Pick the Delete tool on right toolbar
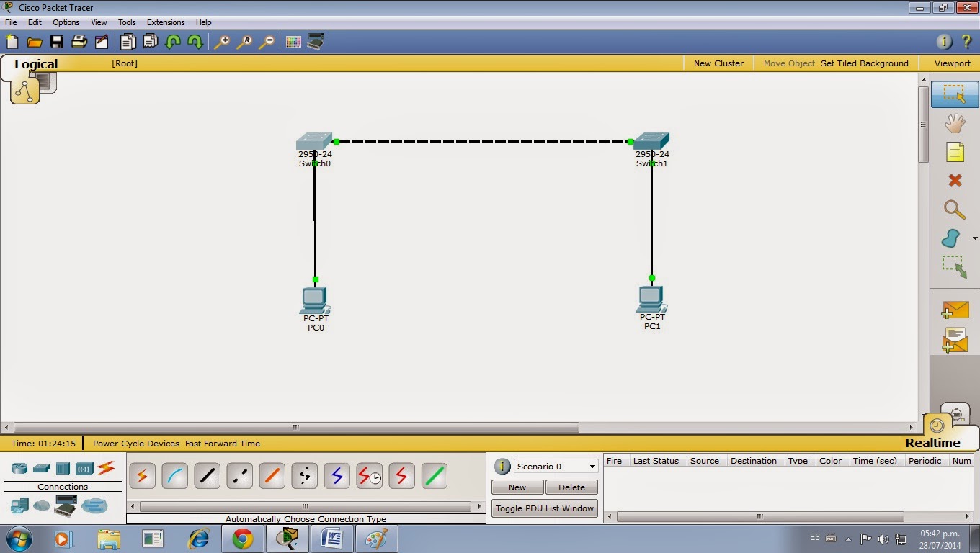Image resolution: width=980 pixels, height=553 pixels. tap(954, 181)
